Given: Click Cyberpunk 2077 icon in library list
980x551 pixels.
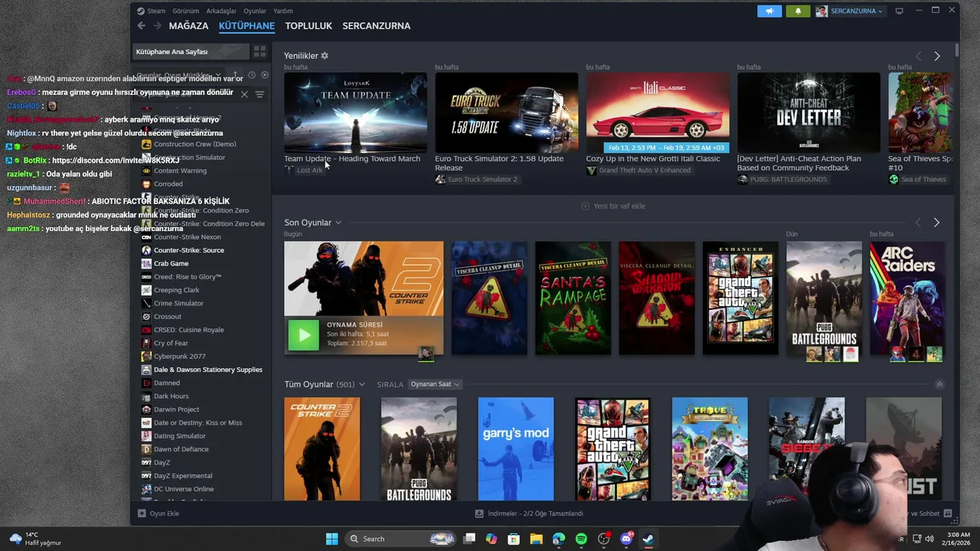Looking at the screenshot, I should click(146, 356).
